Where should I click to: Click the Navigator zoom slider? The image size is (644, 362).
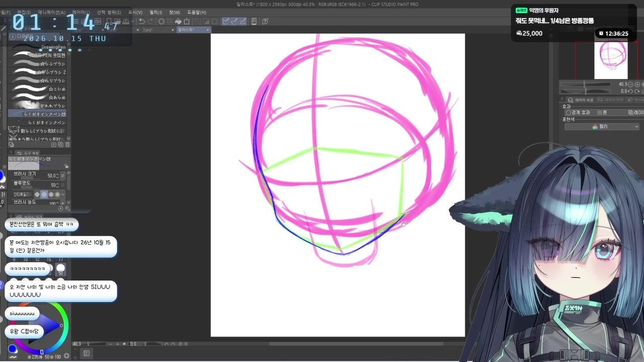586,84
